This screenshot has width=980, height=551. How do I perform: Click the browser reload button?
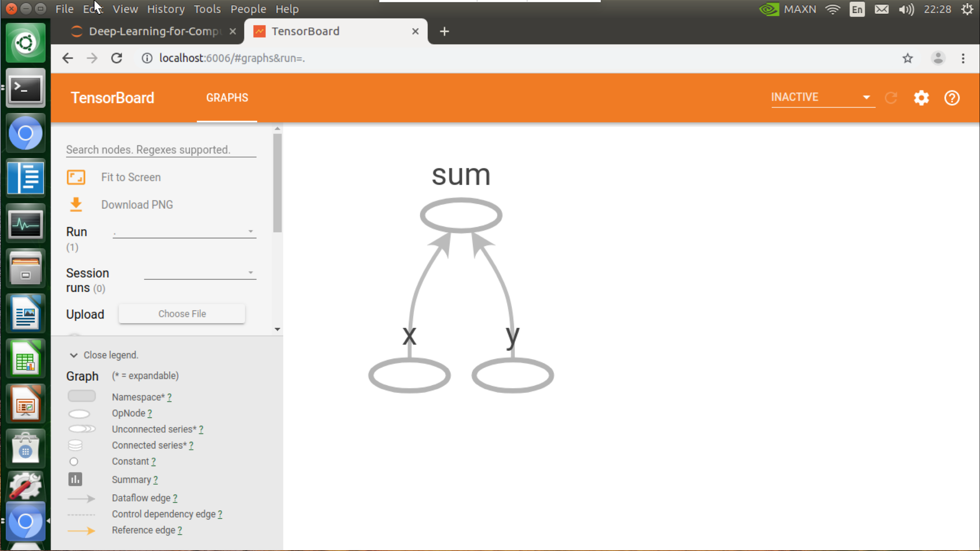pos(116,58)
